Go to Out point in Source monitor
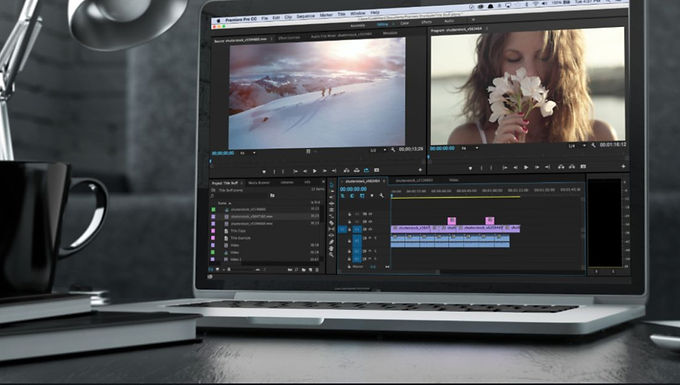680x385 pixels. coord(334,171)
